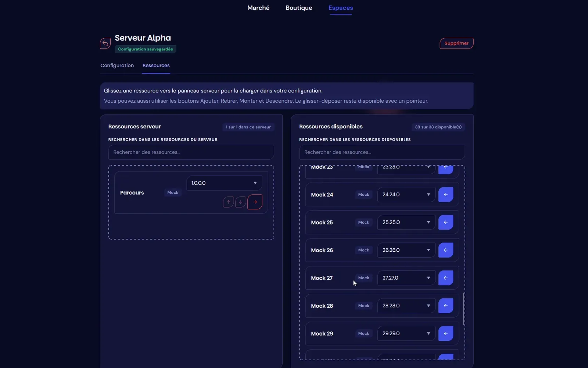
Task: Open Mock 27 version dropdown
Action: (x=406, y=278)
